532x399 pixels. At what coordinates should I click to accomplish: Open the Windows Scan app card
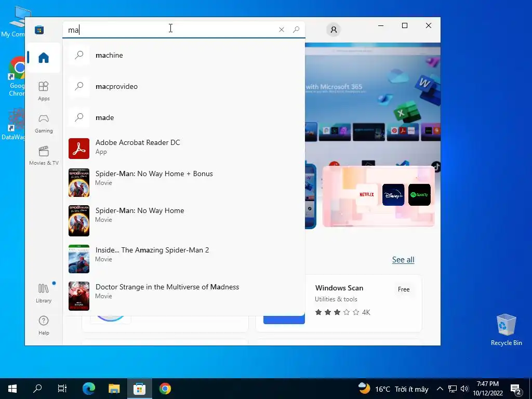[339, 303]
